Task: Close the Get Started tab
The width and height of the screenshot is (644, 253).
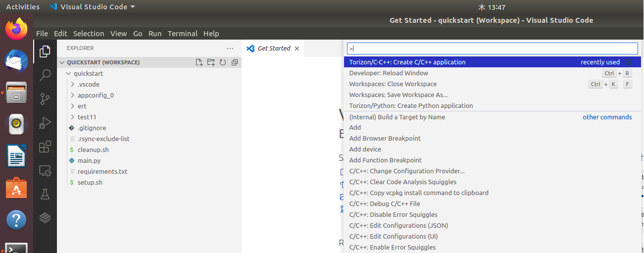Action: coord(297,49)
